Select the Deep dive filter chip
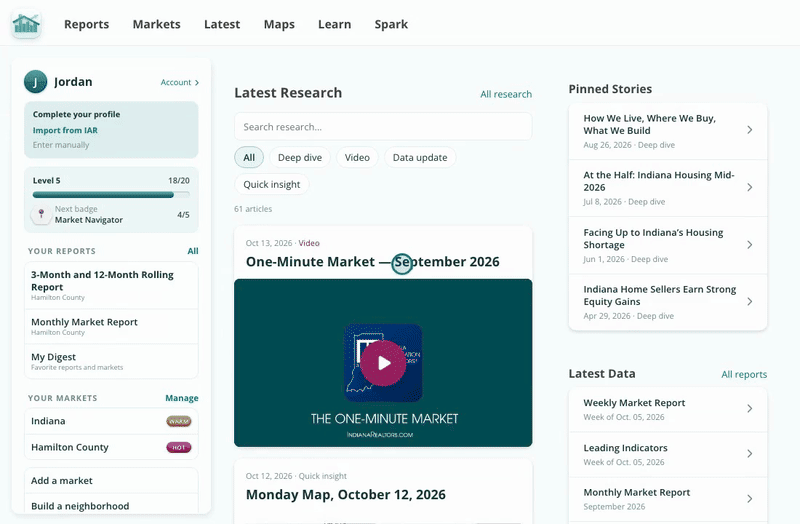The width and height of the screenshot is (800, 524). point(300,157)
